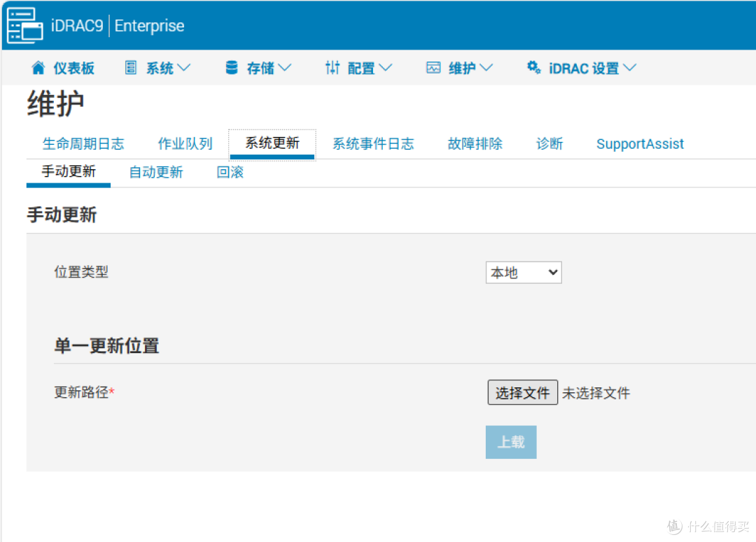Open the 诊断 tab
The image size is (756, 542).
click(x=549, y=143)
